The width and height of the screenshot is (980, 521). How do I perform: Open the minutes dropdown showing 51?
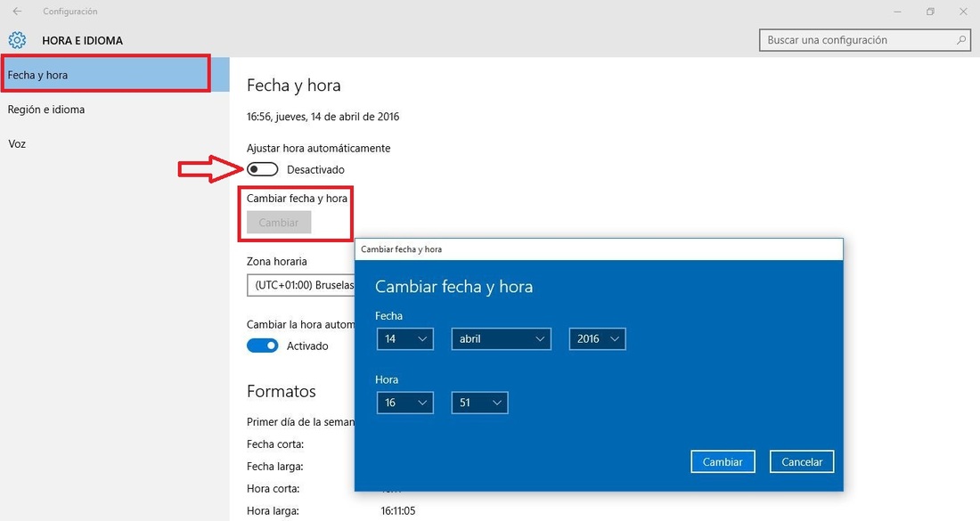[479, 403]
